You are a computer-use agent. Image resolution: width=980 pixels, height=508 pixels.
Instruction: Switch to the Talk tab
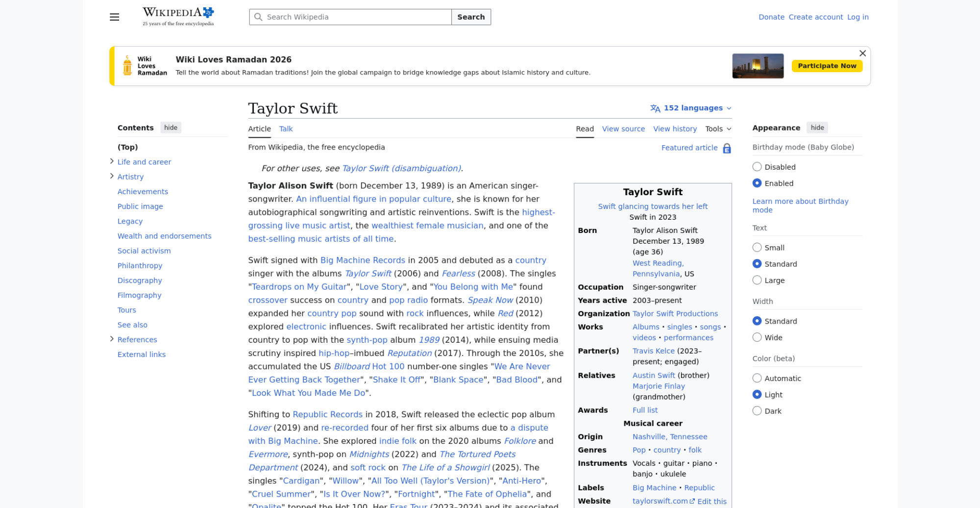click(x=286, y=128)
